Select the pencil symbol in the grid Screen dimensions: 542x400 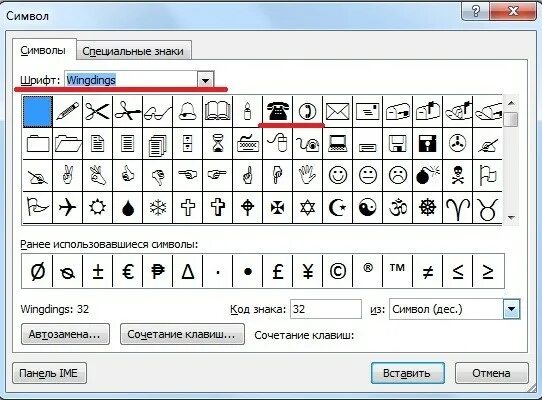point(68,112)
